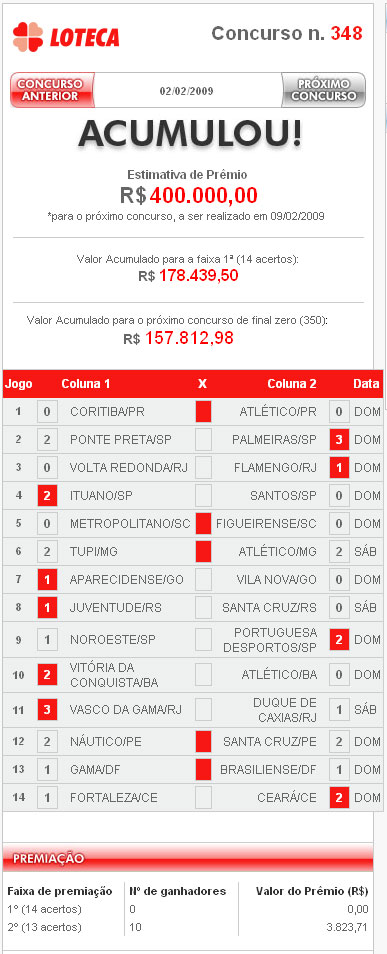The image size is (387, 954).
Task: Click the red score 3 beside Palmeiras/SP
Action: click(x=339, y=439)
